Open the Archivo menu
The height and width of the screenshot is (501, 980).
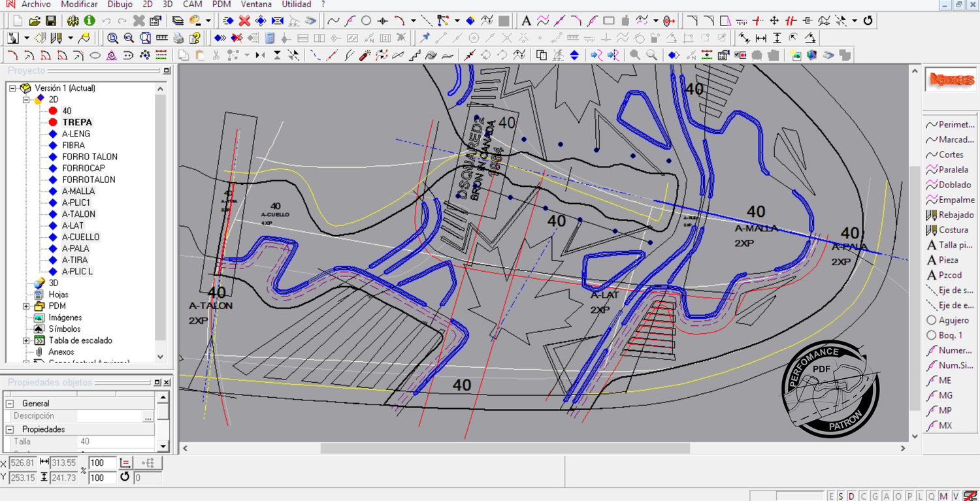[x=36, y=4]
